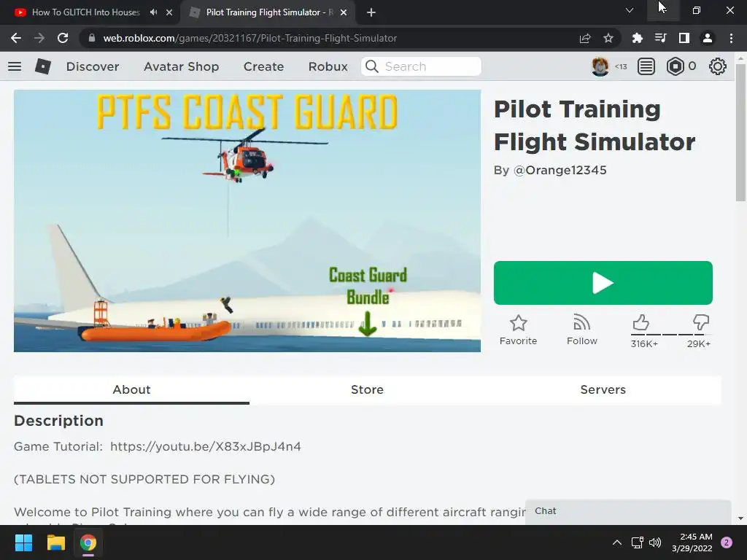Open the PTFS Coast Guard game thumbnail
Viewport: 747px width, 560px height.
point(247,221)
